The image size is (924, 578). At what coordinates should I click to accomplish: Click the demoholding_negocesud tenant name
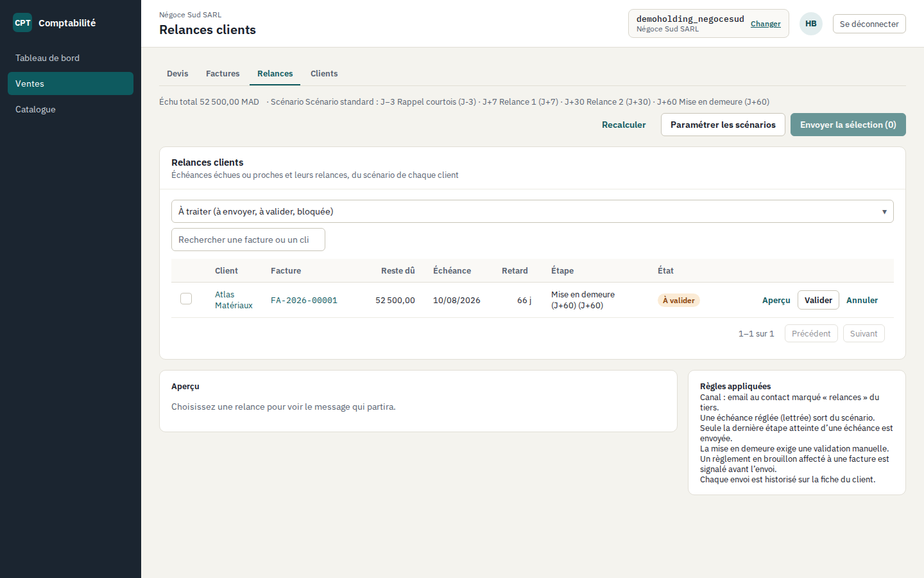(690, 19)
